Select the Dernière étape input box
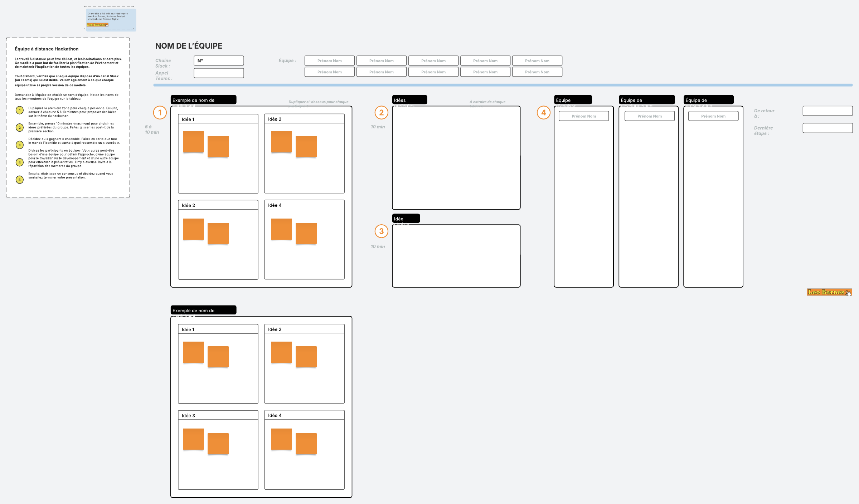Viewport: 859px width, 504px height. click(827, 128)
